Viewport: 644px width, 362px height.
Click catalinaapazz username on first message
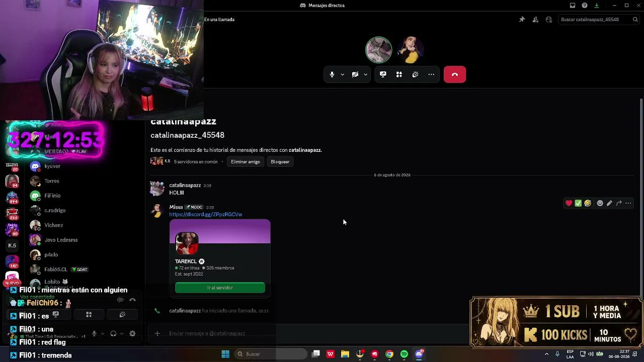pos(185,186)
